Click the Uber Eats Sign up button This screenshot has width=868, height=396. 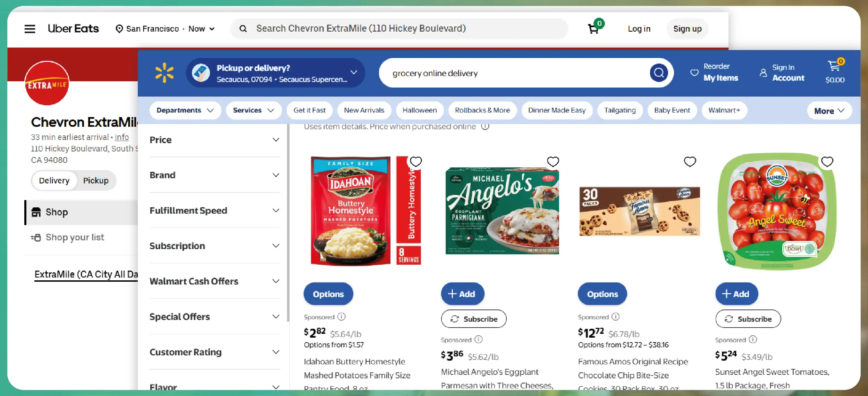687,29
